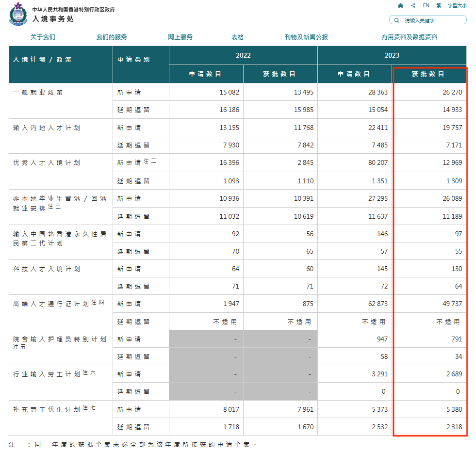Screen dimensions: 476x452
Task: Click the value 1 718
Action: click(231, 427)
